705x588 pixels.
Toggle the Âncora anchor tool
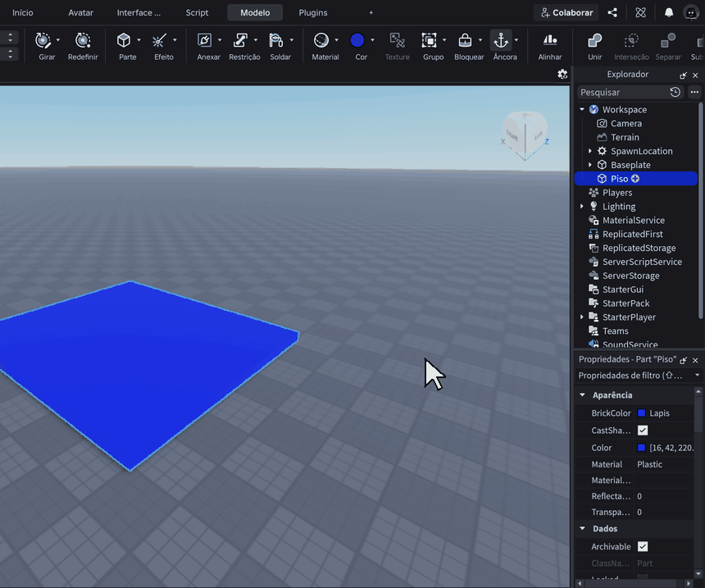(501, 40)
